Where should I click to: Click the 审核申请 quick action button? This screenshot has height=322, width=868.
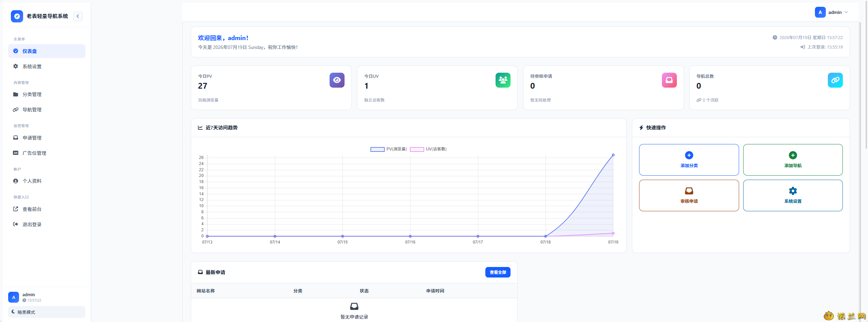(689, 196)
